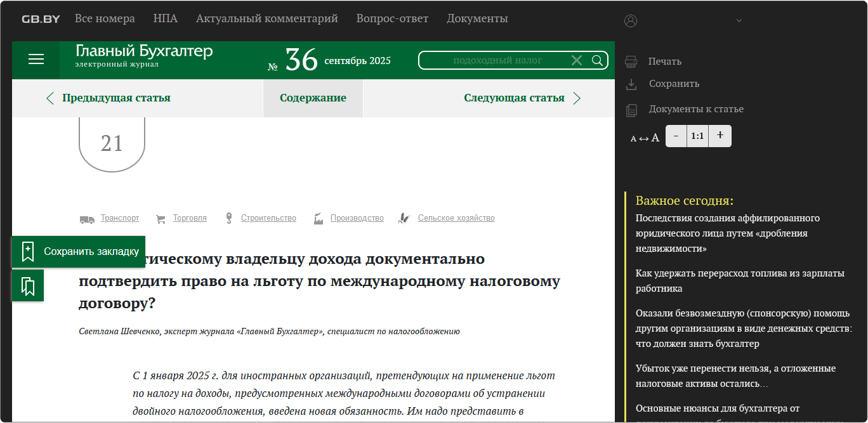Click the Строительство category link
The width and height of the screenshot is (868, 423).
click(x=268, y=218)
